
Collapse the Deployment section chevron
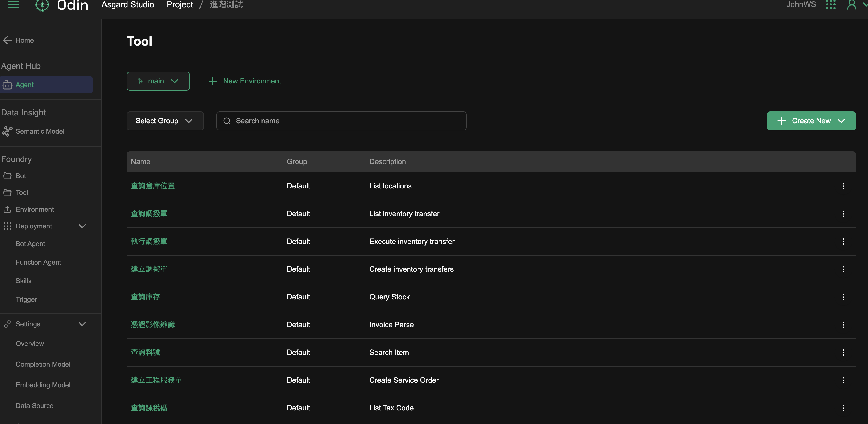point(82,226)
